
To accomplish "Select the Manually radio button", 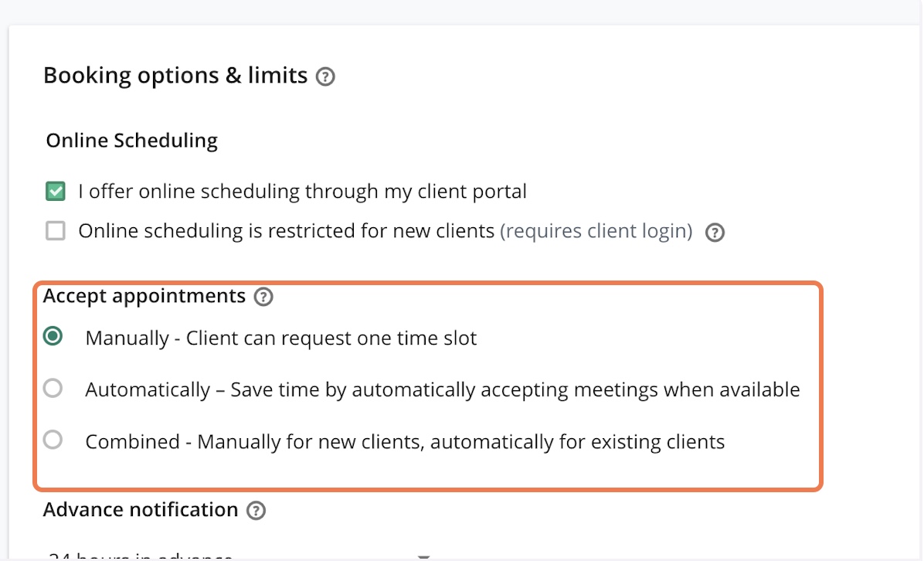I will coord(53,337).
